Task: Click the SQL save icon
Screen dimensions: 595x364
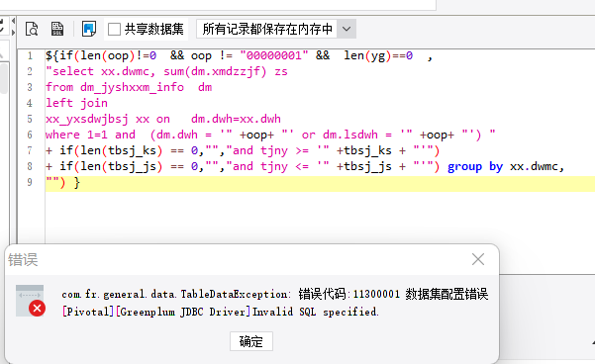Action: 57,29
